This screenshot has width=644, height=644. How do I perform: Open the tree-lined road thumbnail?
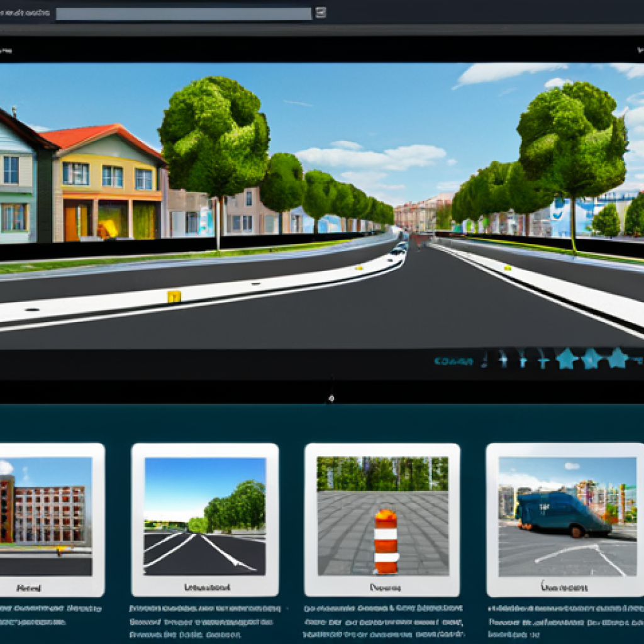[205, 516]
